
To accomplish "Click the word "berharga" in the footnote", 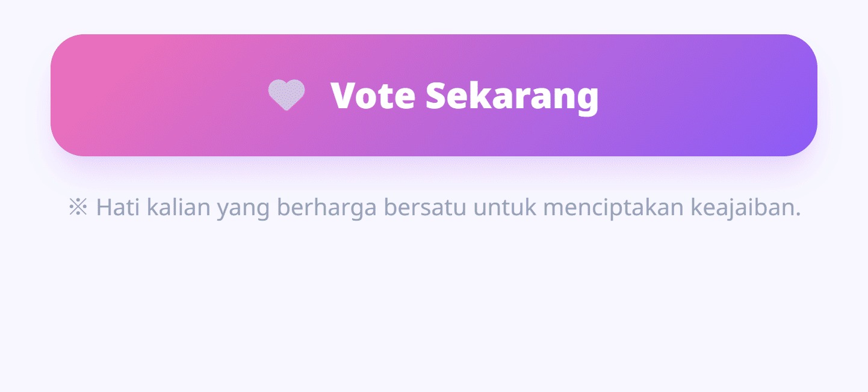I will coord(327,207).
